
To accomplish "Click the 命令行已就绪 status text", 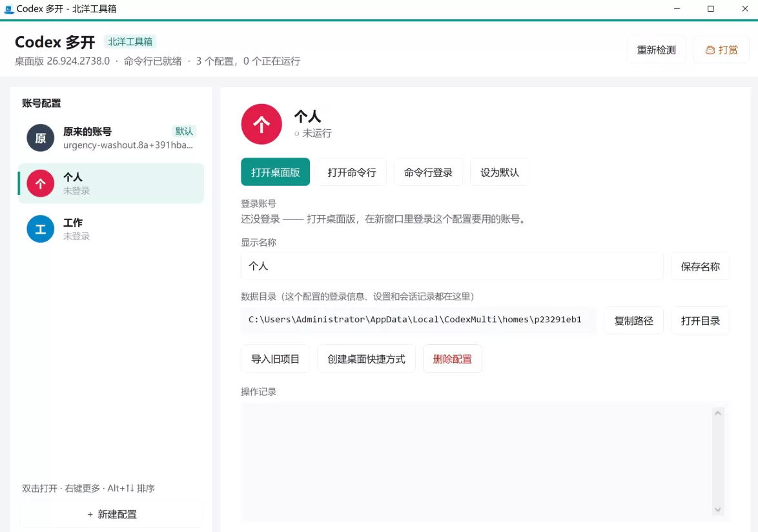I will pyautogui.click(x=153, y=61).
